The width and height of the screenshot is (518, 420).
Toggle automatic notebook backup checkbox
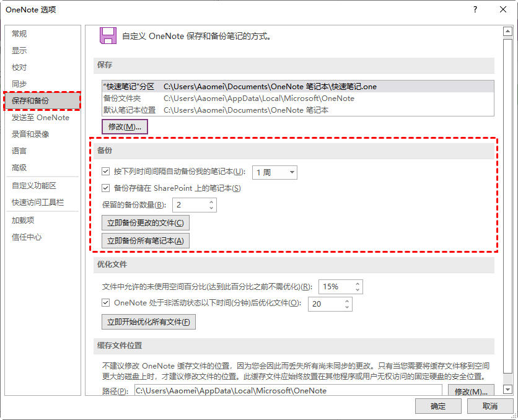point(105,172)
